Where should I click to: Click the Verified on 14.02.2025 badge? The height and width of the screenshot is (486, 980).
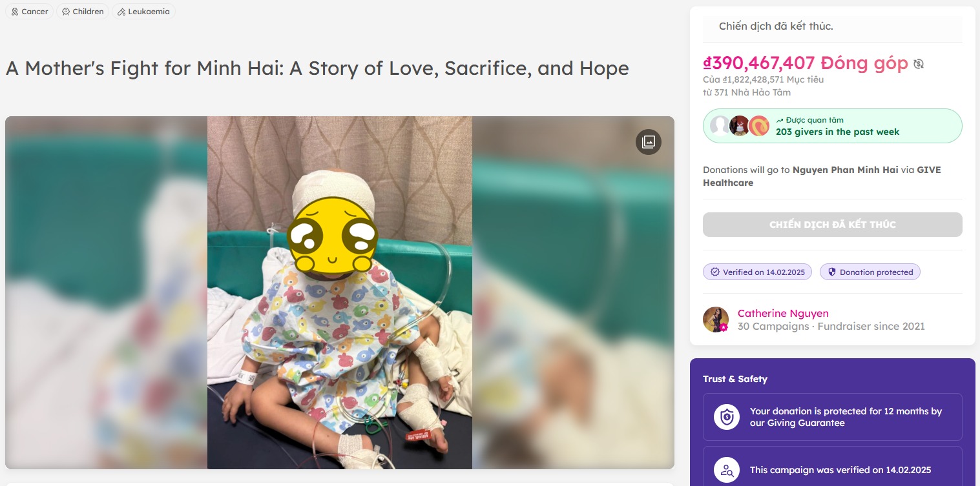[x=757, y=272]
